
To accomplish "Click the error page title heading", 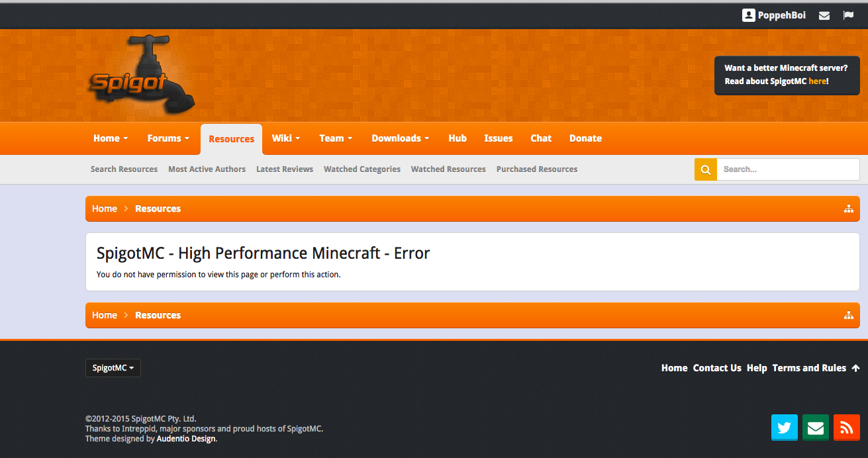I will 264,253.
